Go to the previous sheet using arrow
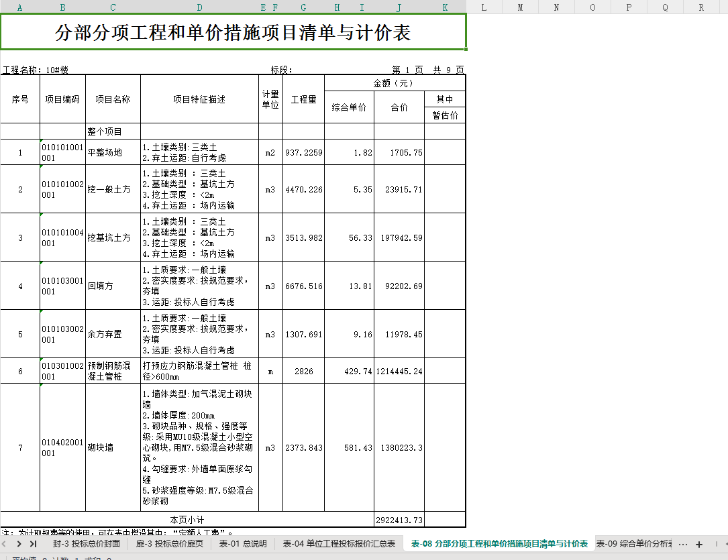 coord(4,544)
